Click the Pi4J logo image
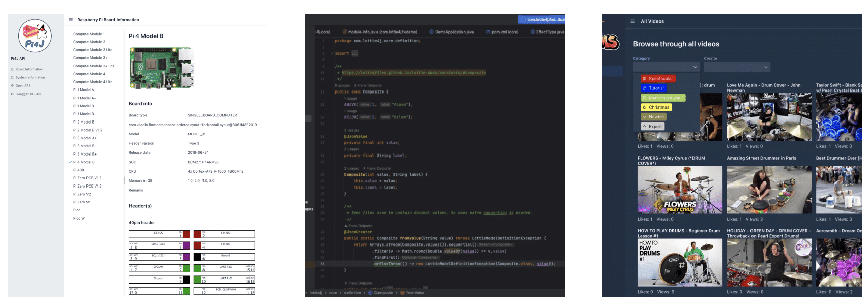The width and height of the screenshot is (868, 308). 35,36
